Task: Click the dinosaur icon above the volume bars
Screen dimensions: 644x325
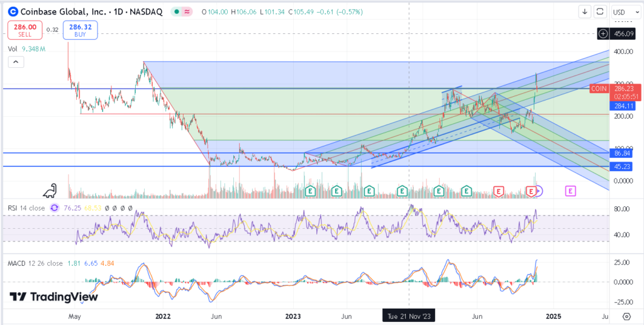Action: (x=50, y=190)
